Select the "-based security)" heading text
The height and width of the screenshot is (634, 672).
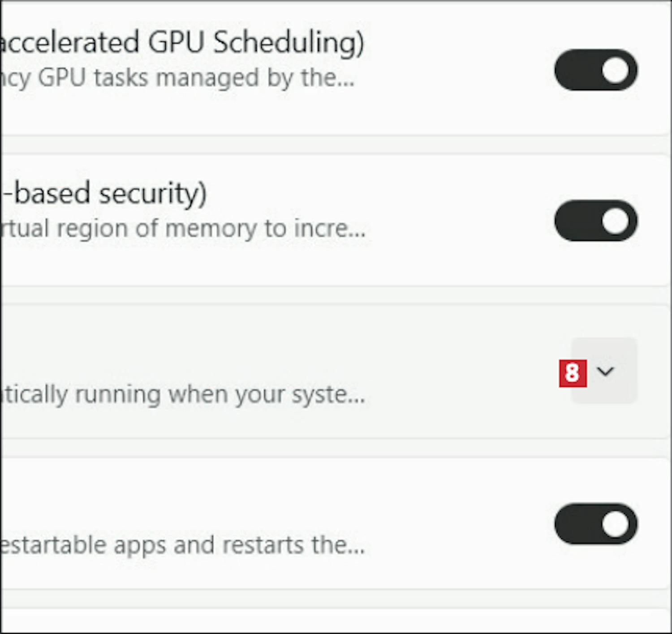105,193
